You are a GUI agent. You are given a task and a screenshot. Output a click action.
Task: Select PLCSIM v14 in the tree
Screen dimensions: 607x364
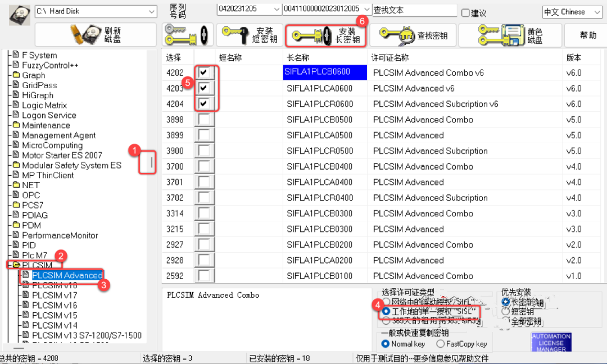[55, 325]
